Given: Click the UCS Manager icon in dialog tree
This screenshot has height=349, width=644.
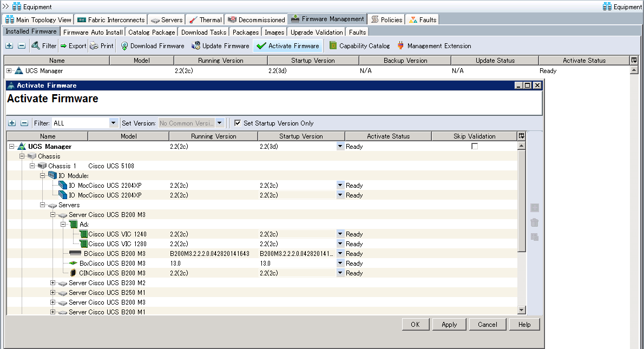Looking at the screenshot, I should (21, 147).
